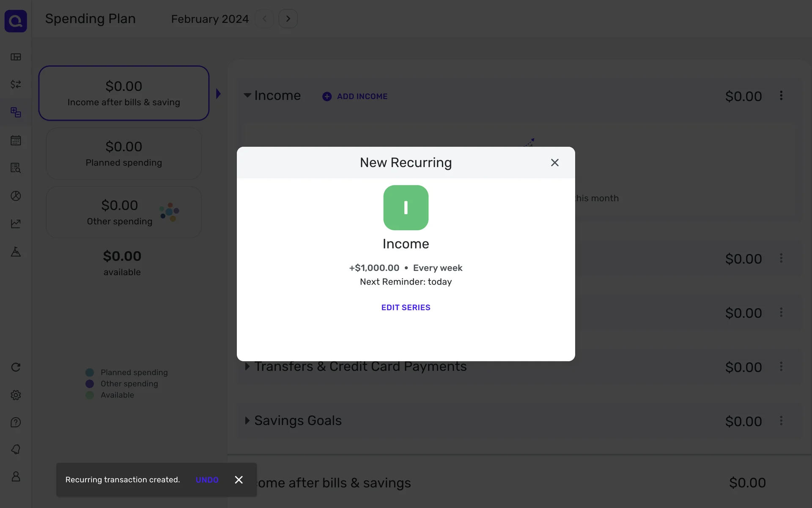812x508 pixels.
Task: Click UNDO in the notification
Action: [x=207, y=480]
